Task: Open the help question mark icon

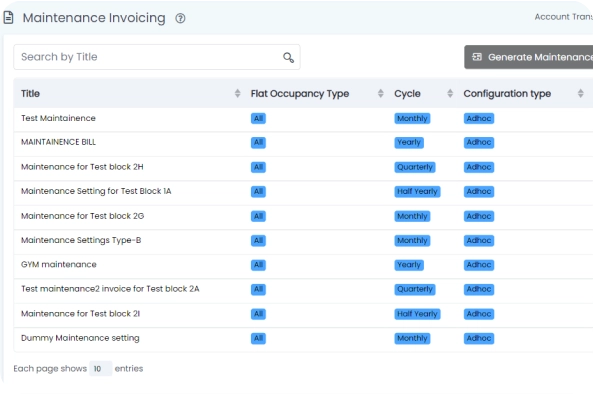Action: pyautogui.click(x=180, y=18)
